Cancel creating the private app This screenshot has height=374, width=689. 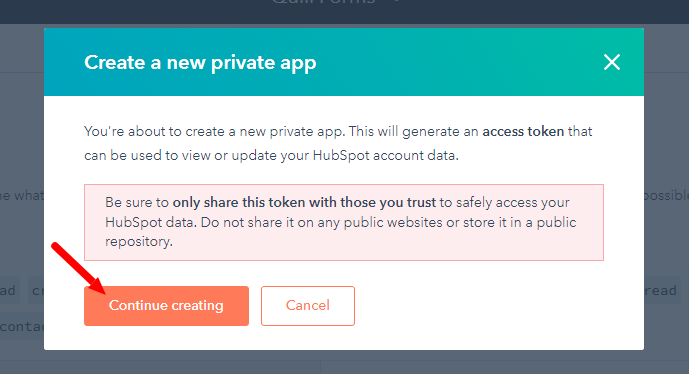point(308,306)
